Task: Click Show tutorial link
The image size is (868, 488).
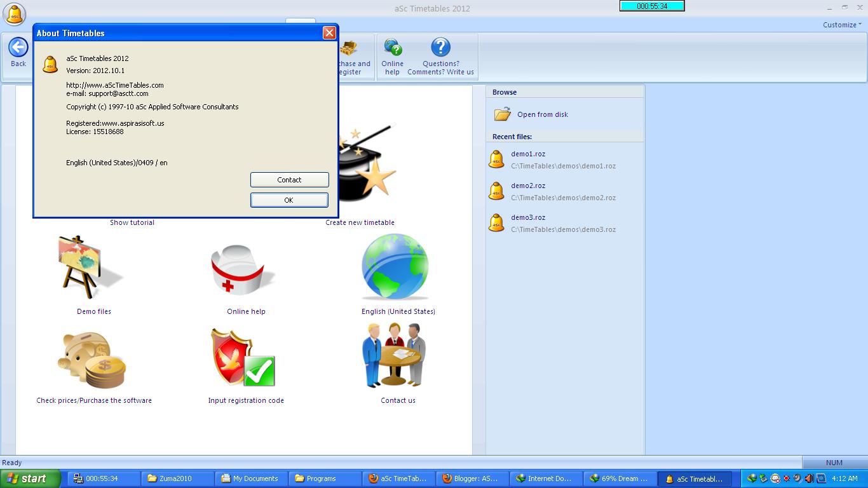Action: 132,222
